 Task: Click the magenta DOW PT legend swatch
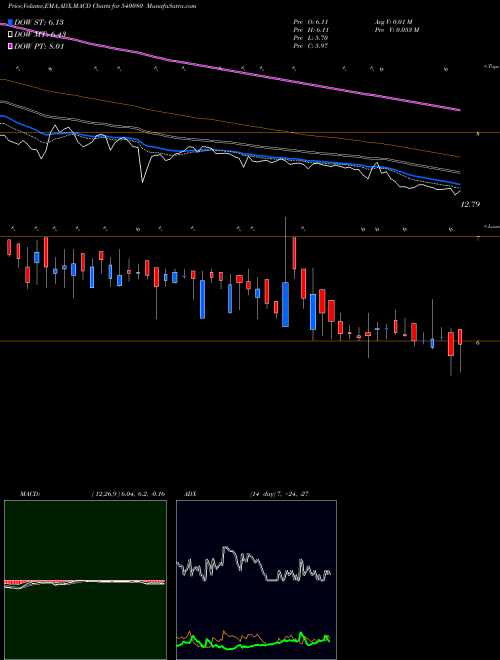10,46
